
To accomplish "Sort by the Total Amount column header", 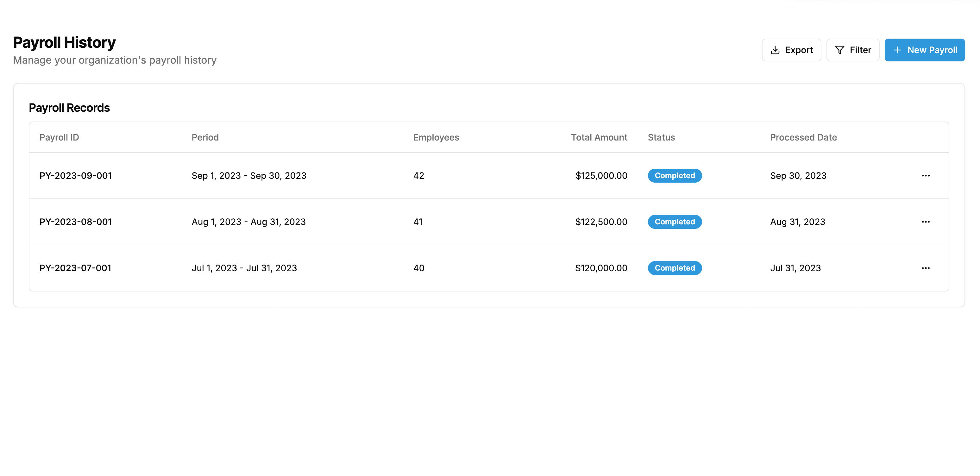I will (599, 137).
